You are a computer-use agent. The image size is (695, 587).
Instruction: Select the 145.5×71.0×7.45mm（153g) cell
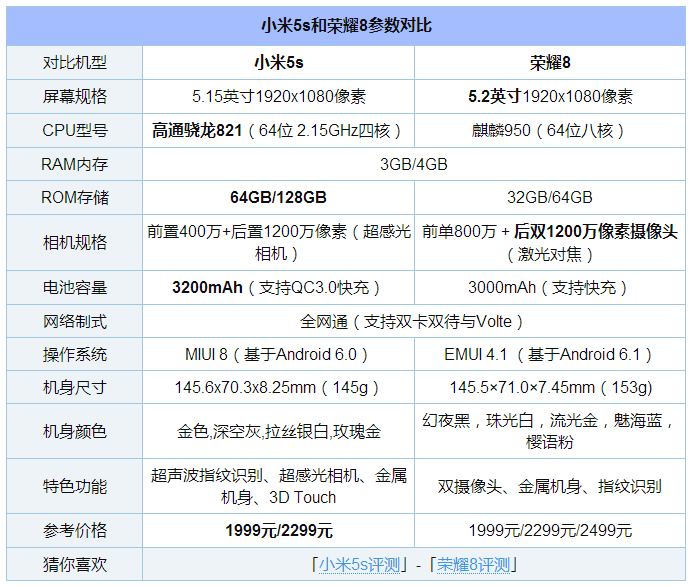[550, 387]
